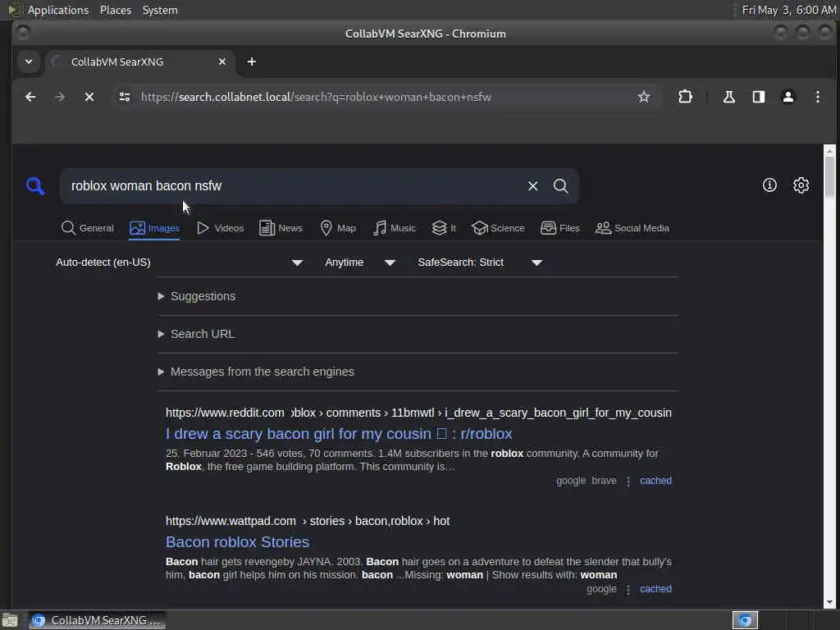Viewport: 840px width, 630px height.
Task: Bookmark this page with the star icon
Action: pos(643,97)
